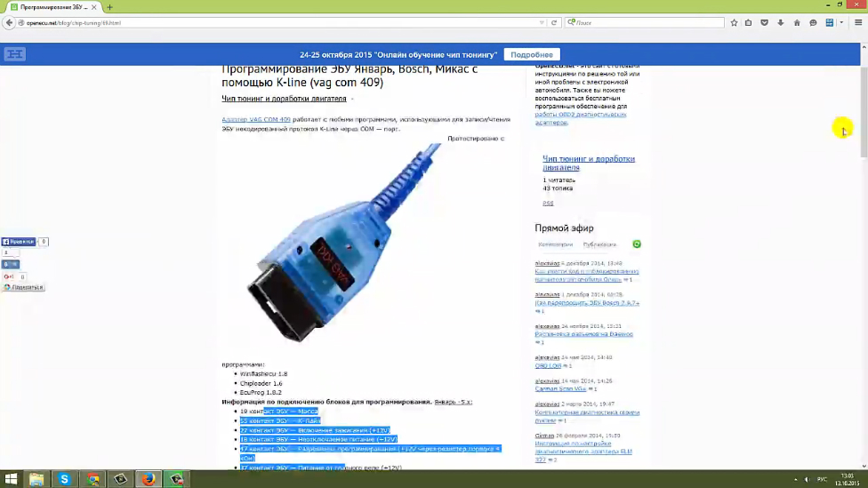The image size is (868, 488).
Task: Click the Подробнее button in the banner
Action: [532, 55]
